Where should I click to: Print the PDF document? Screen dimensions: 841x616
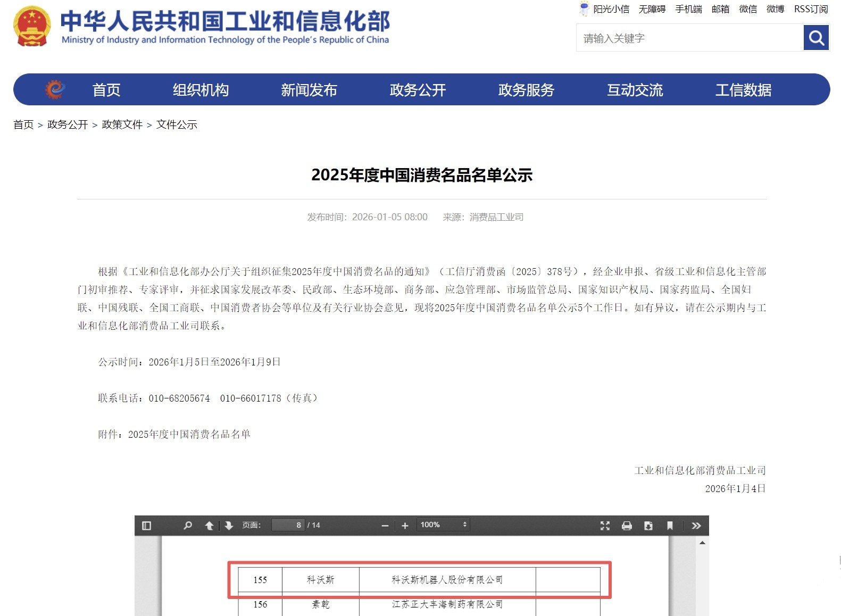(x=627, y=526)
